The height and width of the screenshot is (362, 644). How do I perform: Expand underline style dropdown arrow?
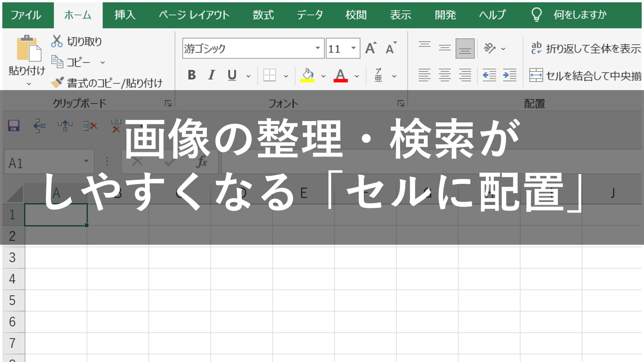point(248,76)
